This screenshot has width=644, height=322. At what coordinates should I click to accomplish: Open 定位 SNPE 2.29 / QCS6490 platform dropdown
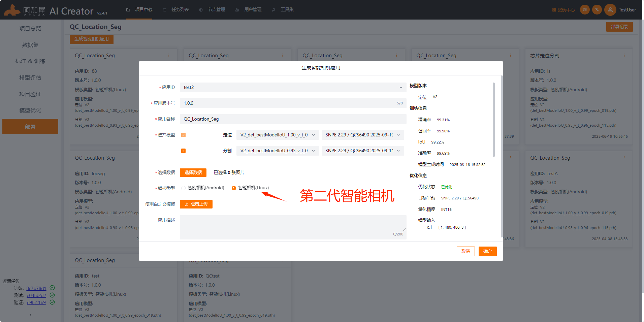(x=363, y=135)
